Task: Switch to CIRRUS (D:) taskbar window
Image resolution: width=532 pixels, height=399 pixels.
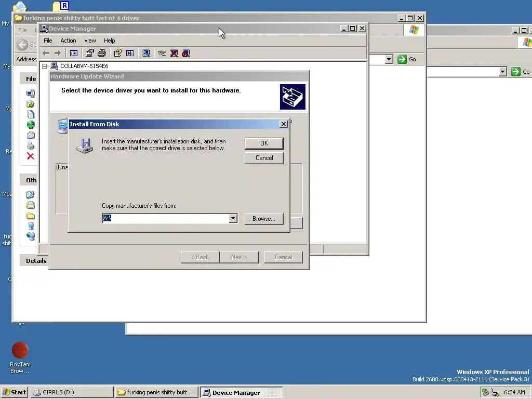Action: pyautogui.click(x=72, y=392)
